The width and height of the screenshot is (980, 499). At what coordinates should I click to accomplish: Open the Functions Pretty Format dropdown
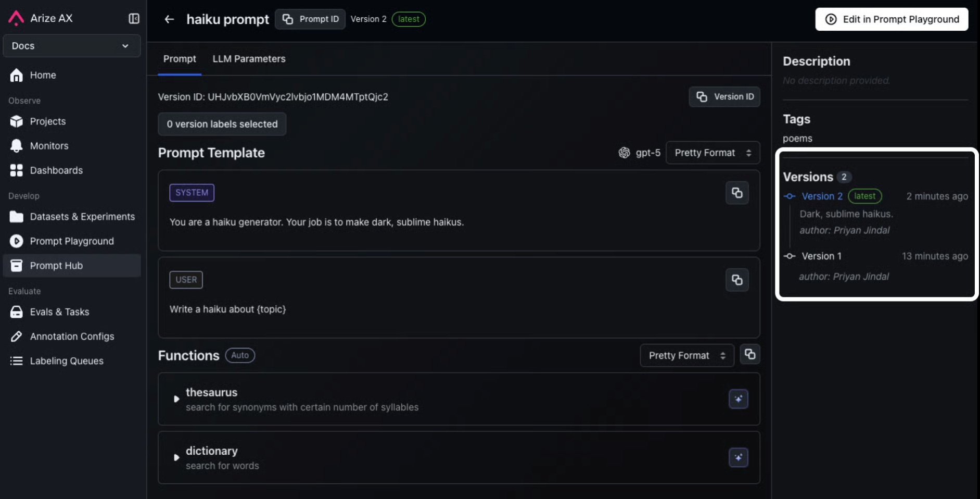click(x=686, y=355)
